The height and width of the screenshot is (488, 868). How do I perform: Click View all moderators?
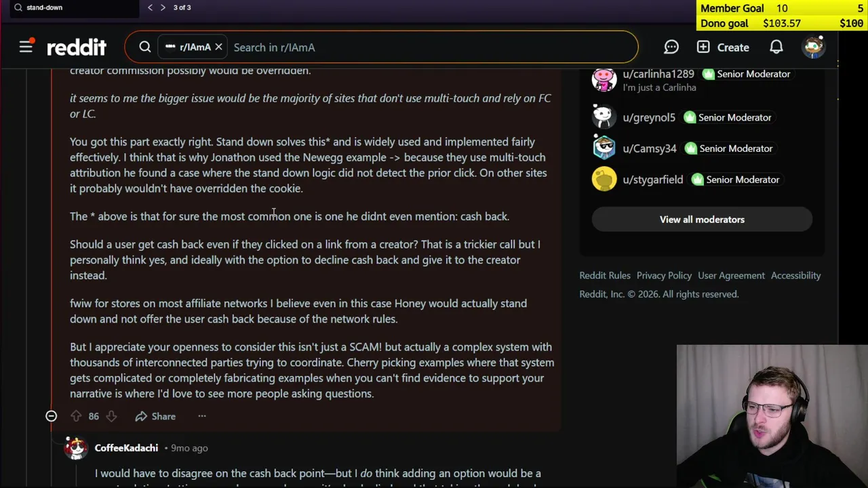point(702,220)
